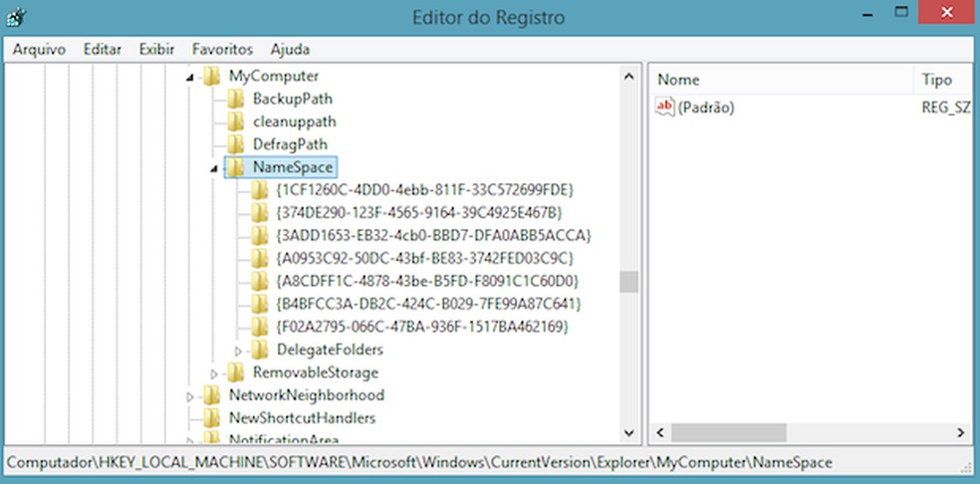Click the cleanuppath folder icon
980x484 pixels.
(x=236, y=121)
